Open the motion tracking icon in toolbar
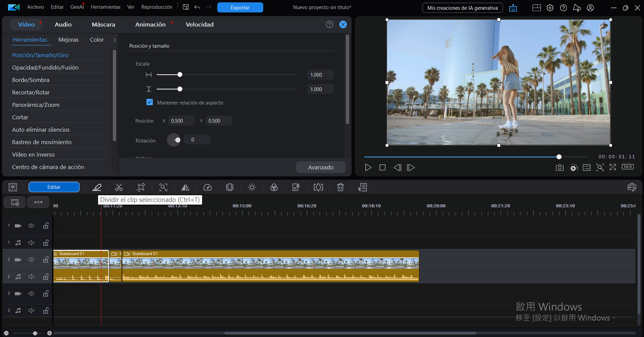Image resolution: width=644 pixels, height=337 pixels. coord(163,187)
